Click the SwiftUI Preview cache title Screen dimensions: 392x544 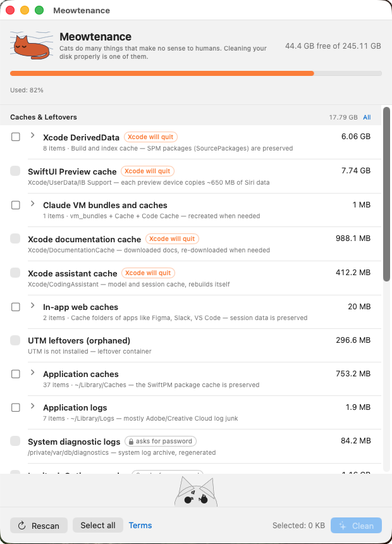point(72,171)
